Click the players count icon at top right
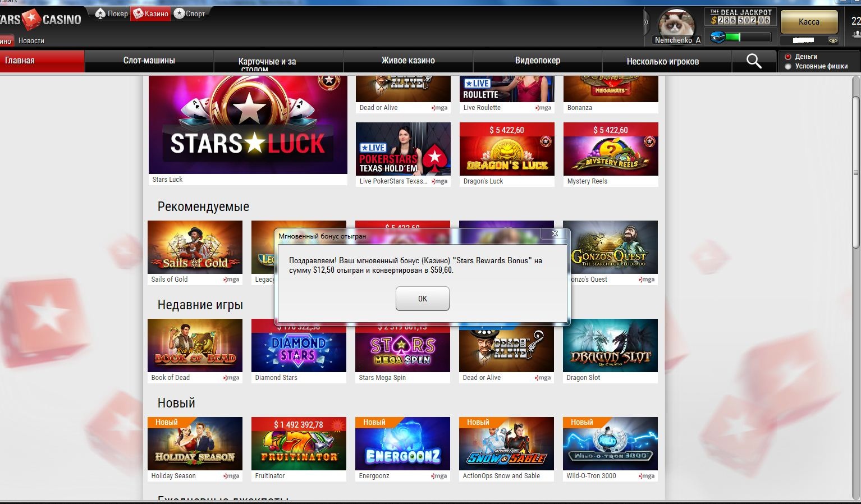This screenshot has height=504, width=861. (856, 35)
